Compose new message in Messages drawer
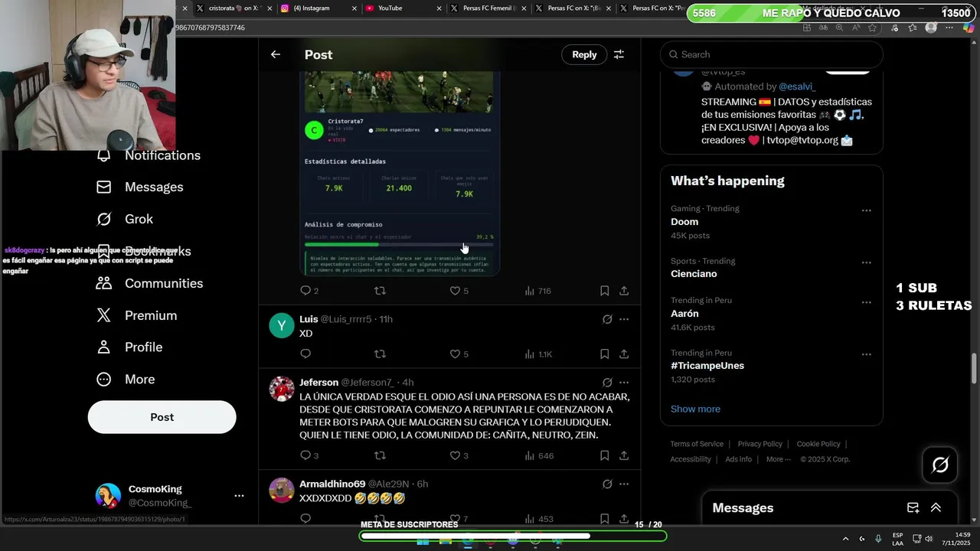Image resolution: width=980 pixels, height=551 pixels. point(913,507)
